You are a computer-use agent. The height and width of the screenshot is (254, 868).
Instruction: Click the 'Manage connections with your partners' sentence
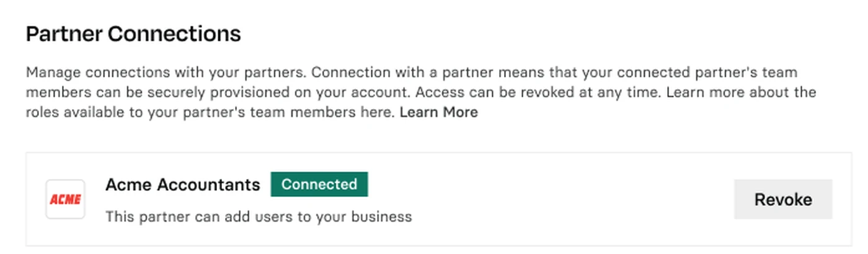click(x=167, y=72)
